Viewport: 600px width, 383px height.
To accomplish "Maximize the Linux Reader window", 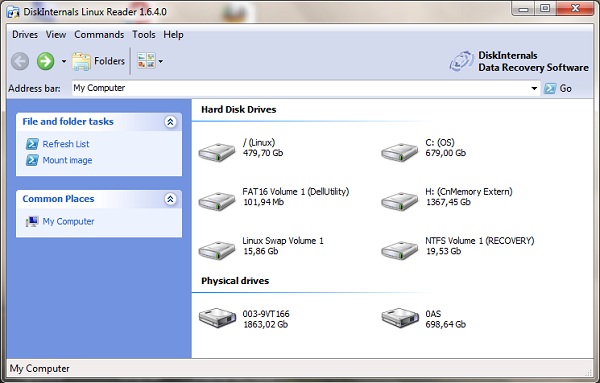I will (545, 8).
